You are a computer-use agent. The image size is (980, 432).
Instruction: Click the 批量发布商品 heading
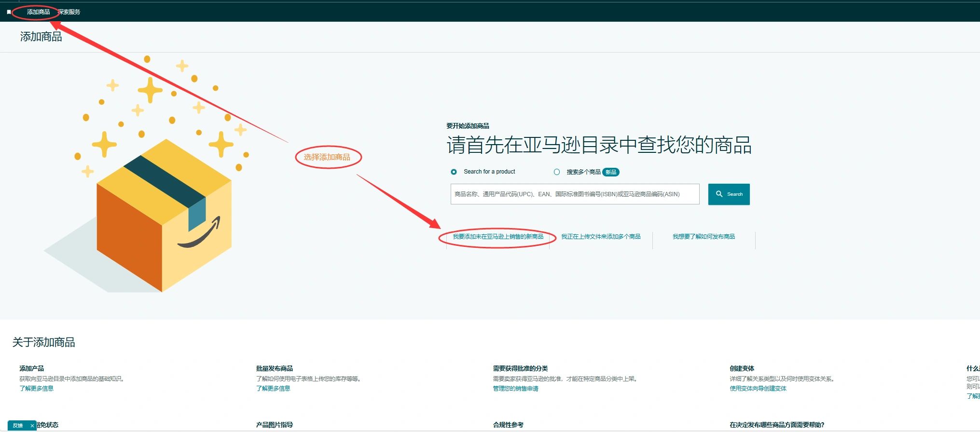click(x=275, y=368)
